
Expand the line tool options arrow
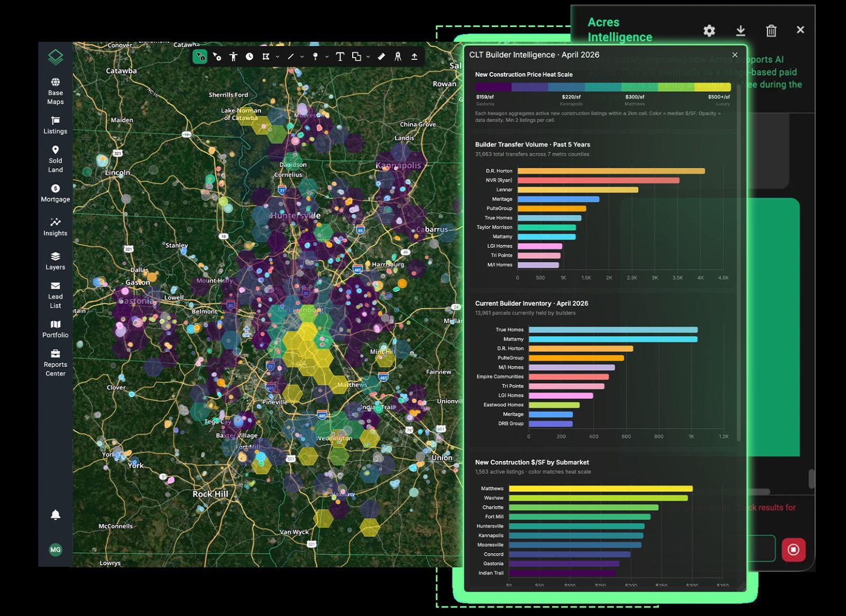click(x=302, y=57)
